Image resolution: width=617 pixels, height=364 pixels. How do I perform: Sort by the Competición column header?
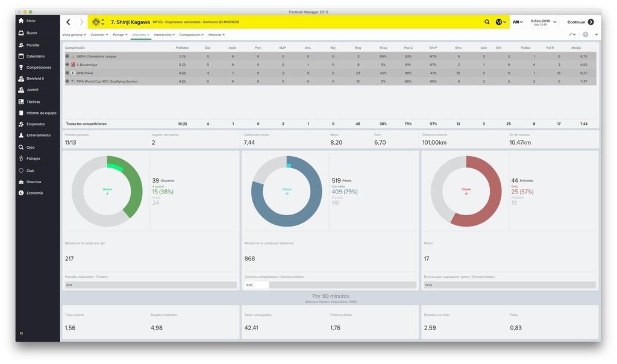[75, 48]
